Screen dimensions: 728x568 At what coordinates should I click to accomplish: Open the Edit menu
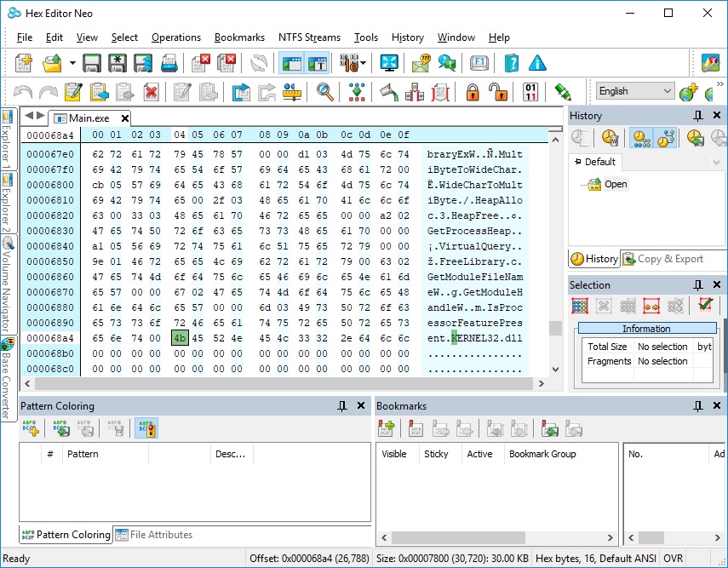coord(54,37)
